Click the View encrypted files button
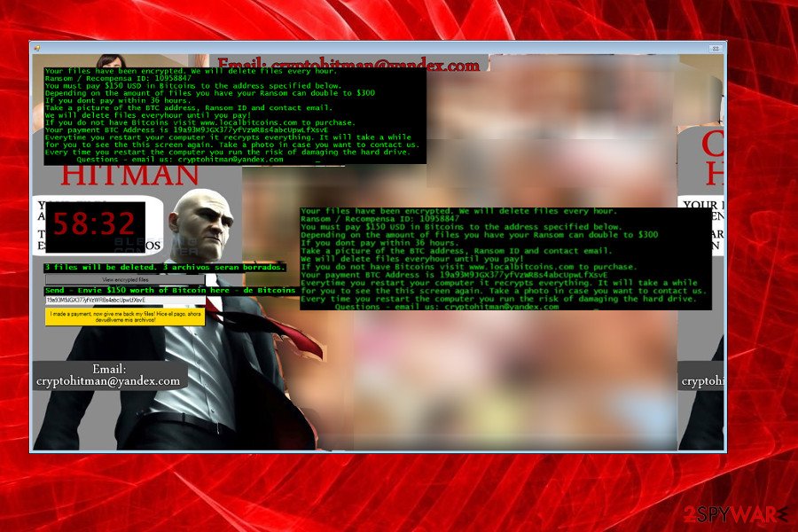Screen dimensions: 798x532 point(125,279)
